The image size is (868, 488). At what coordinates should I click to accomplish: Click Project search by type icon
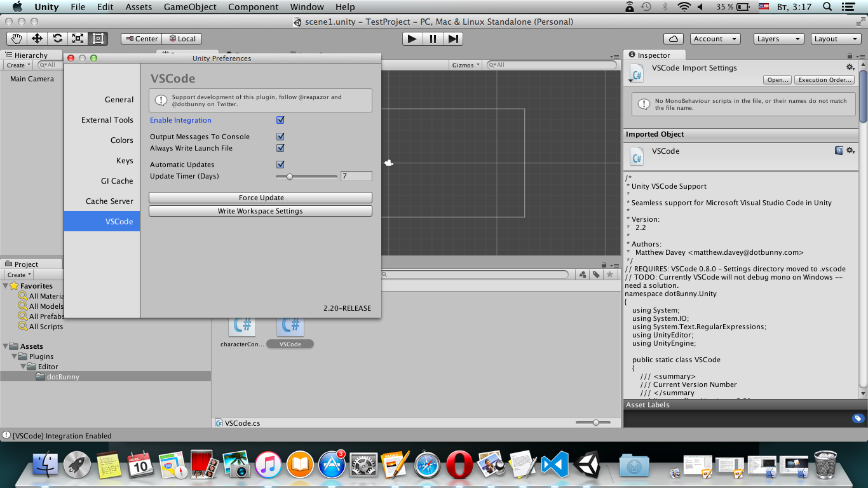(x=583, y=274)
